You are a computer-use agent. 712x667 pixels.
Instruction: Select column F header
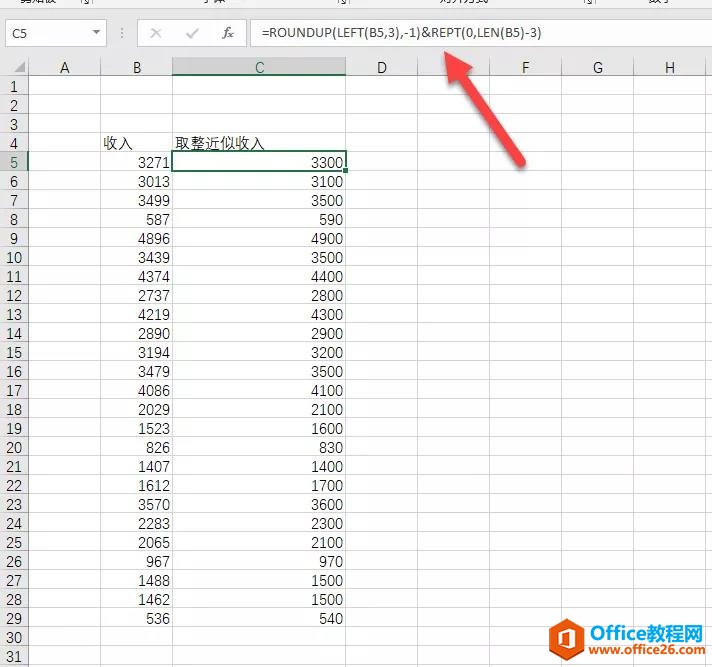point(525,68)
